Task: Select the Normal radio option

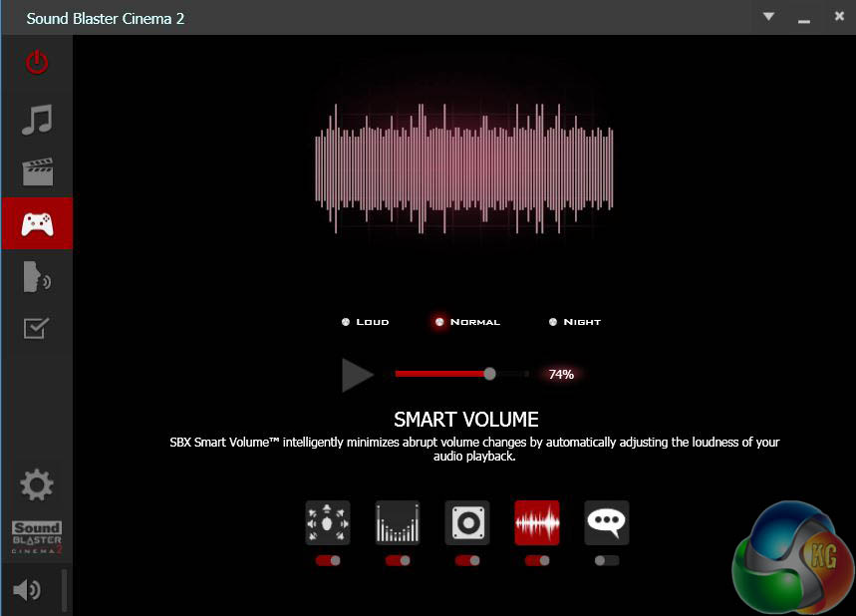Action: 467,322
